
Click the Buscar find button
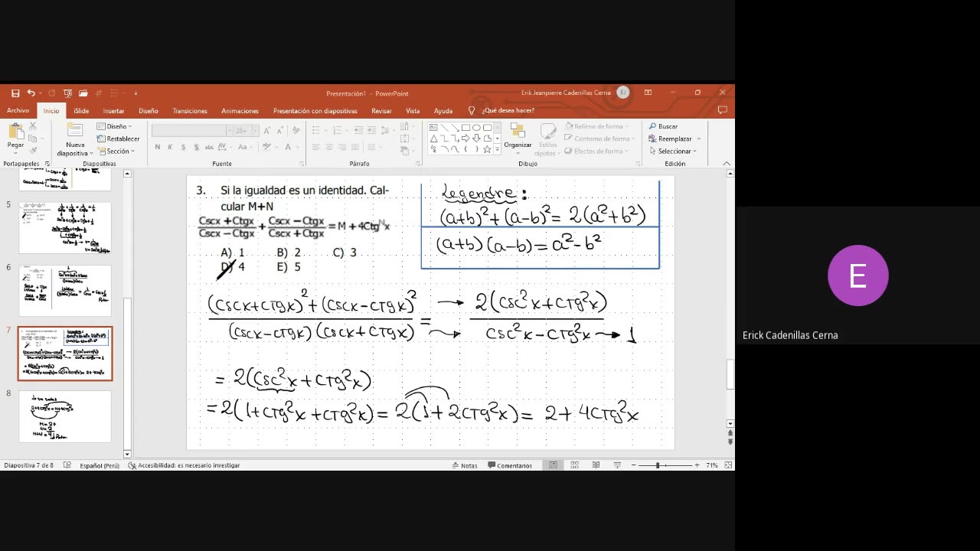[664, 126]
